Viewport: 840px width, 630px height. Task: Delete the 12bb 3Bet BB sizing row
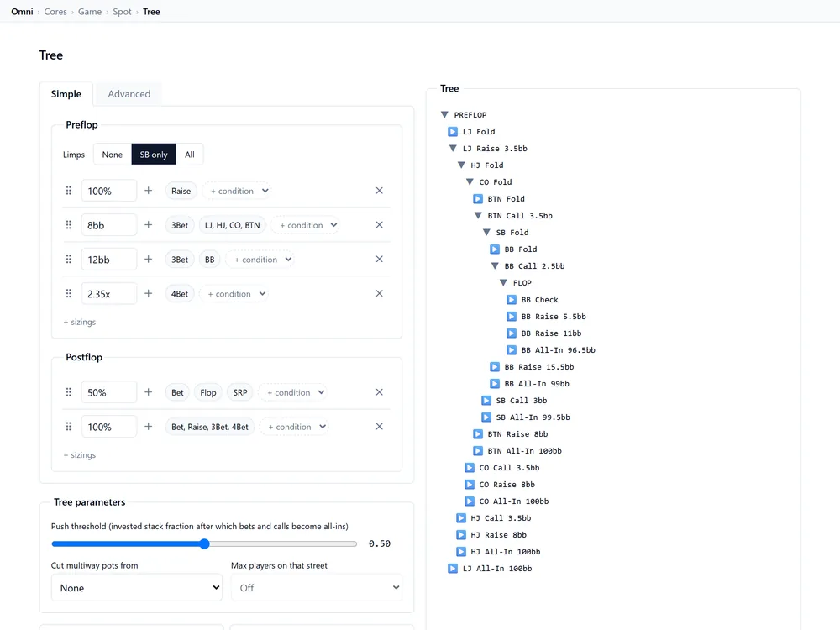(380, 260)
